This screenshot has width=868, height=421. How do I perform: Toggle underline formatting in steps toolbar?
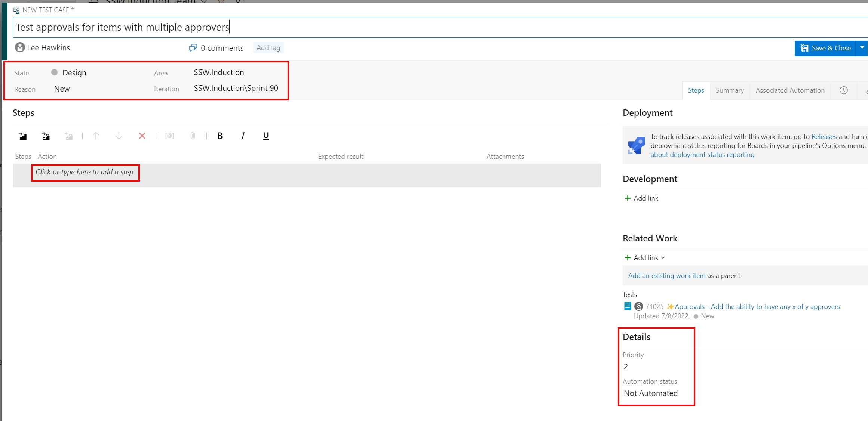[266, 136]
